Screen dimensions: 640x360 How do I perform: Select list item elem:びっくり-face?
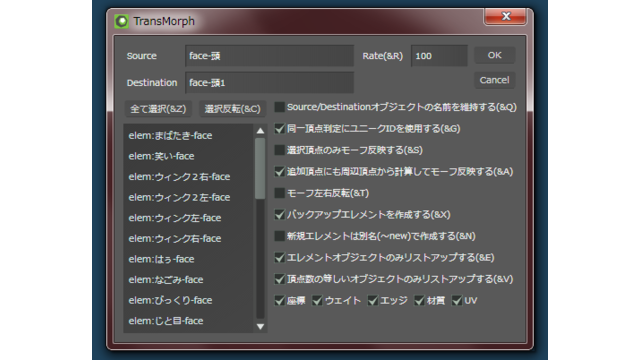189,300
